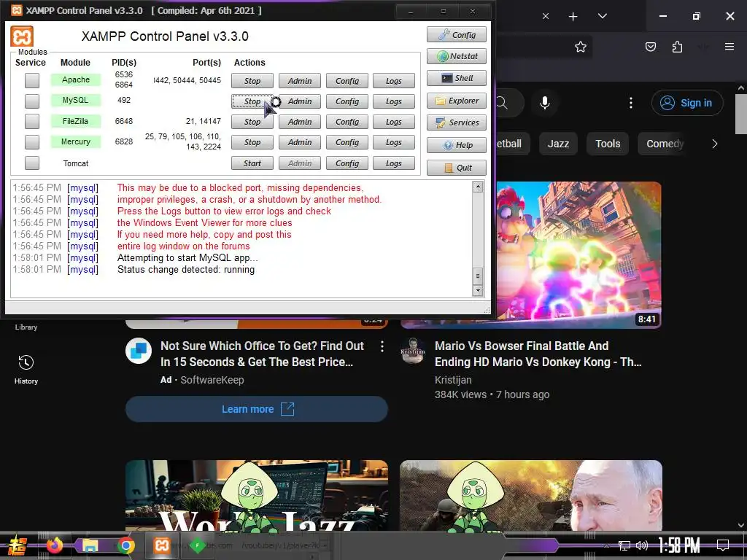Stop the MySQL module
The image size is (747, 560).
(252, 101)
